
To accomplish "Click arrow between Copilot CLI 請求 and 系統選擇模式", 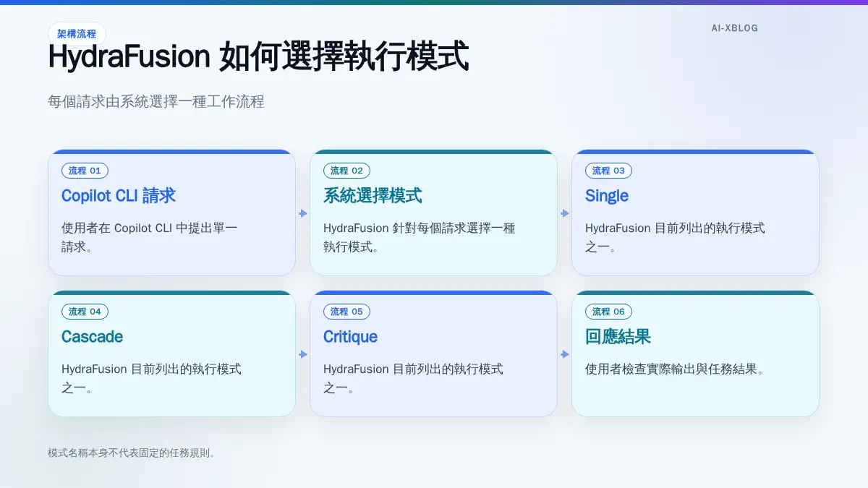I will click(303, 213).
